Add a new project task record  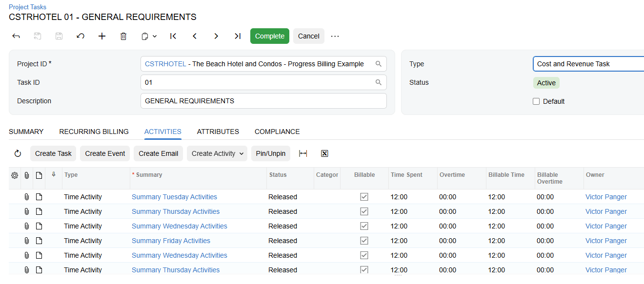click(102, 36)
